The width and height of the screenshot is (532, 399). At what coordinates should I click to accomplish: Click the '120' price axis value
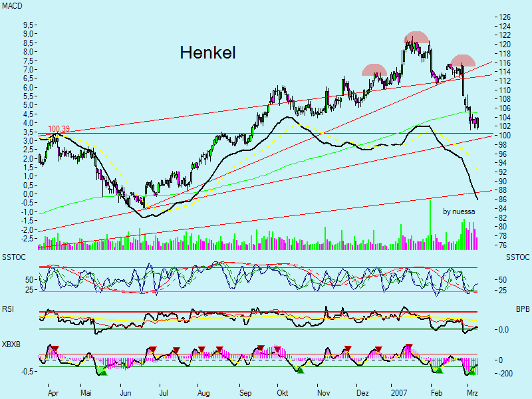pyautogui.click(x=505, y=45)
